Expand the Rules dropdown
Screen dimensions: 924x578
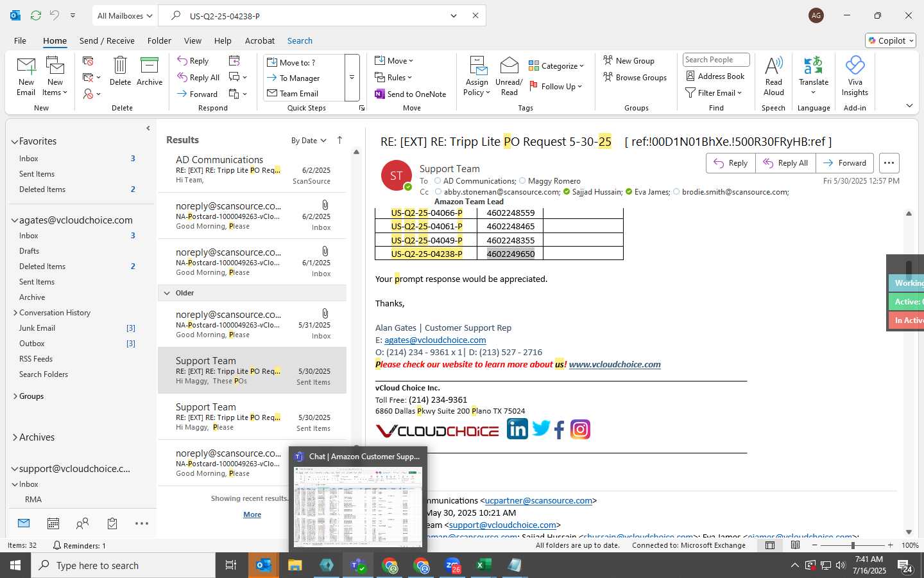(393, 78)
